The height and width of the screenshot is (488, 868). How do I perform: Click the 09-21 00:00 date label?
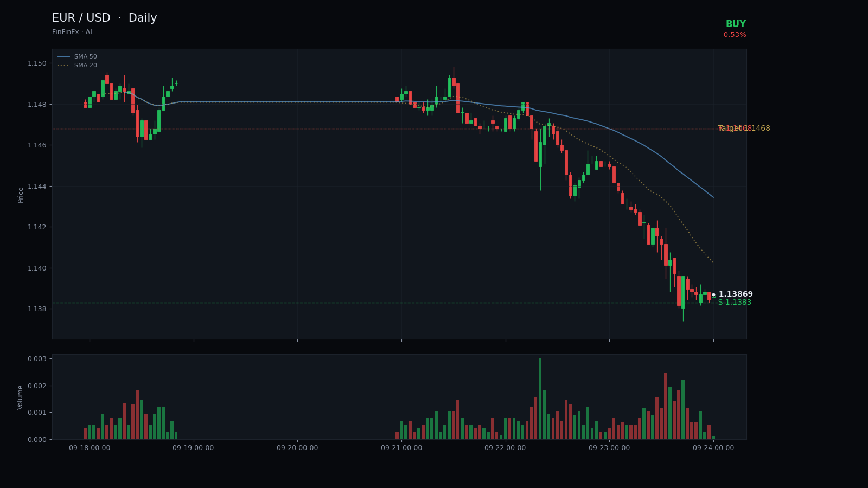(x=401, y=448)
